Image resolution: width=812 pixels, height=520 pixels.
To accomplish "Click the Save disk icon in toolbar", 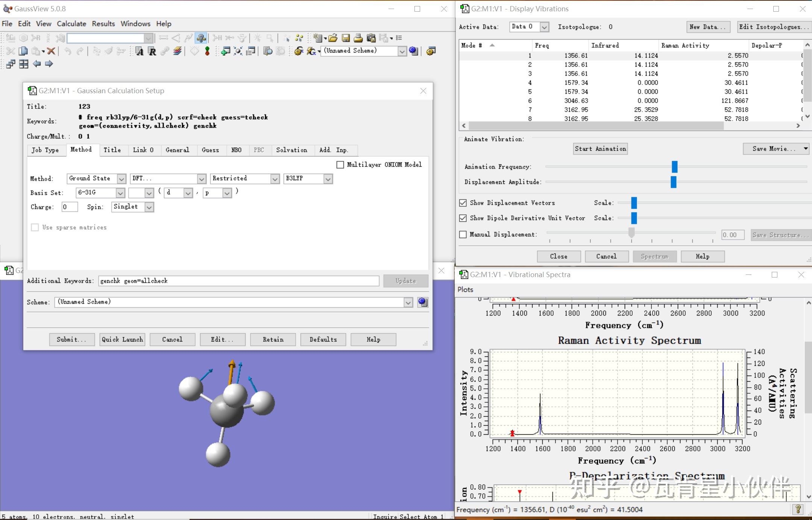I will tap(346, 38).
